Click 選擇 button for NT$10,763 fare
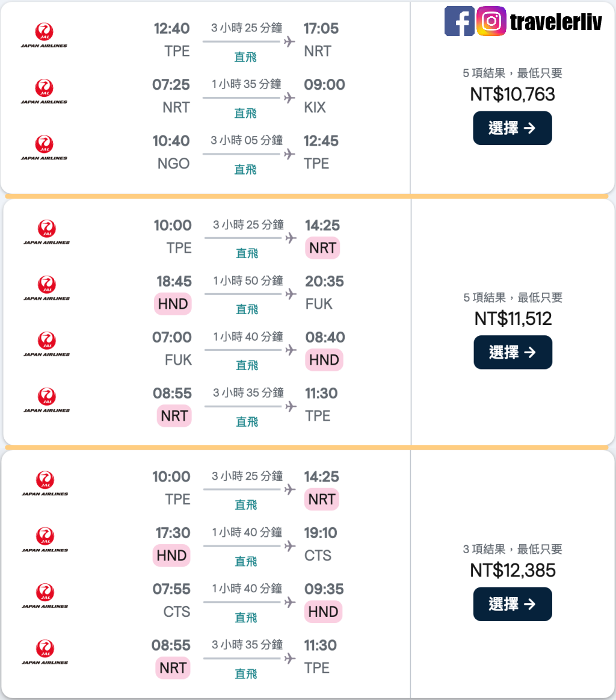This screenshot has height=700, width=616. 512,128
